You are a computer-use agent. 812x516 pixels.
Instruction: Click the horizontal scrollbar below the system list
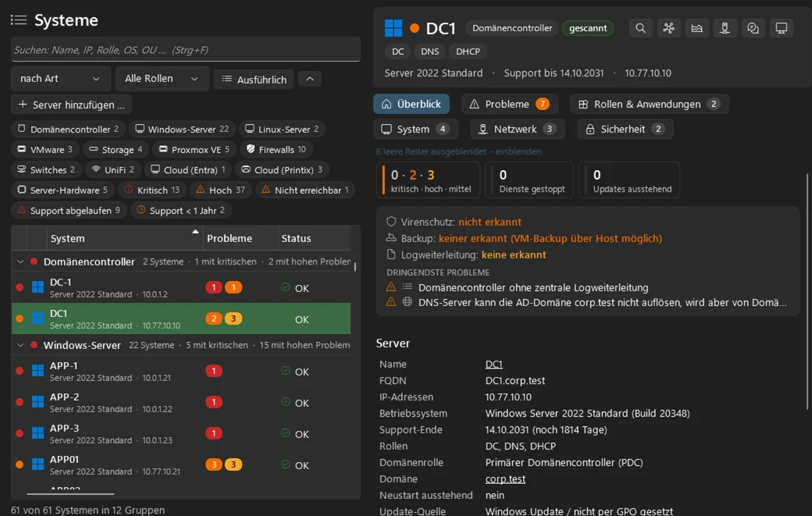click(70, 493)
